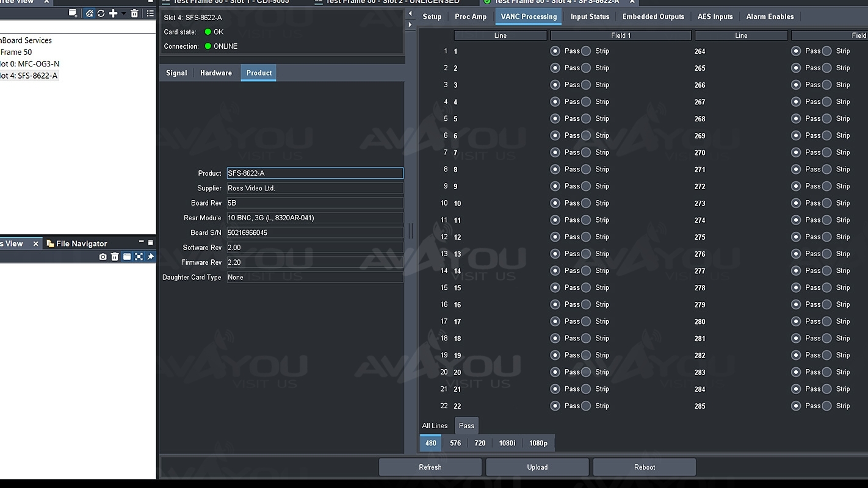Select the 1080i format button
Screen dimensions: 868x488
click(x=507, y=443)
